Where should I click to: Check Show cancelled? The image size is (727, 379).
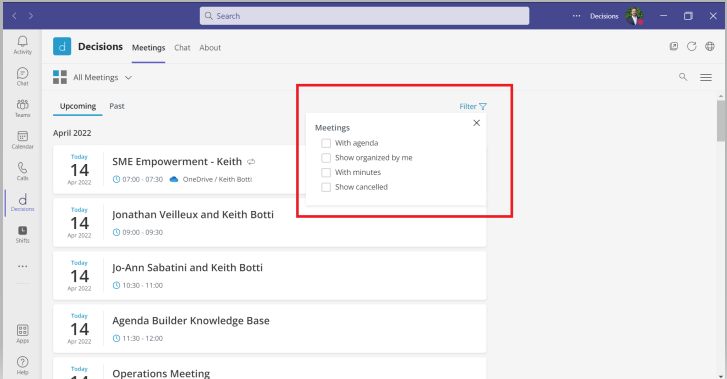click(x=326, y=187)
